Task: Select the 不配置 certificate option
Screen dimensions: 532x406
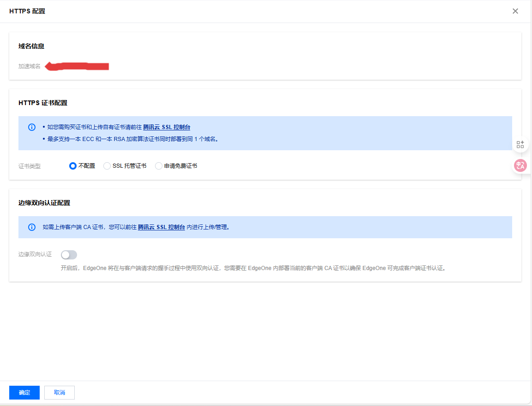Action: pos(72,165)
